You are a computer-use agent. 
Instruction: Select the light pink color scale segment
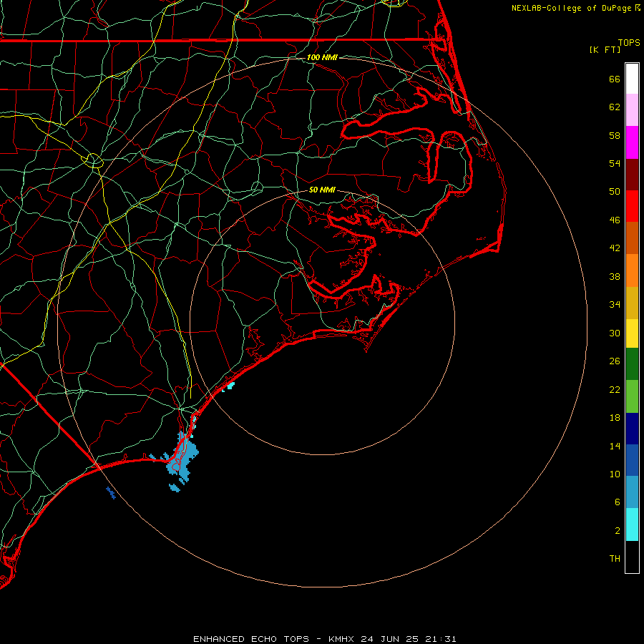(632, 109)
